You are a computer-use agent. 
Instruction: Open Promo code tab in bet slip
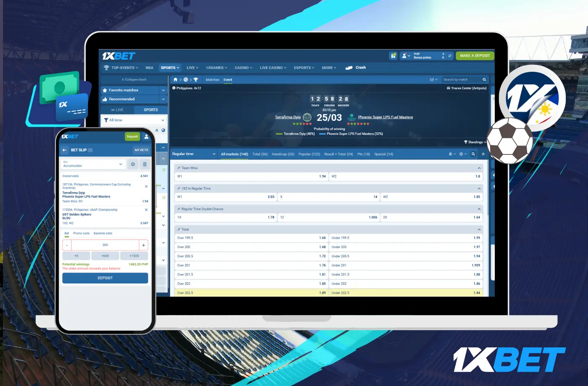pos(81,233)
